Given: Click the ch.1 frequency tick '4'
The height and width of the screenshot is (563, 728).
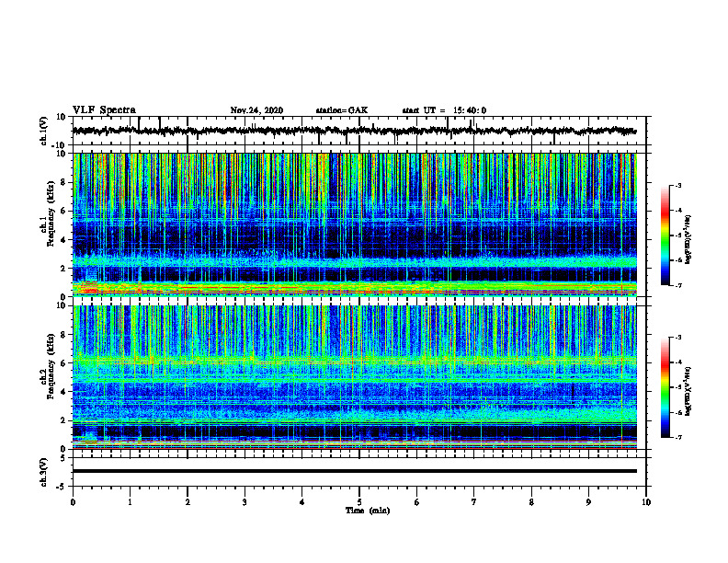Looking at the screenshot, I should click(x=63, y=240).
